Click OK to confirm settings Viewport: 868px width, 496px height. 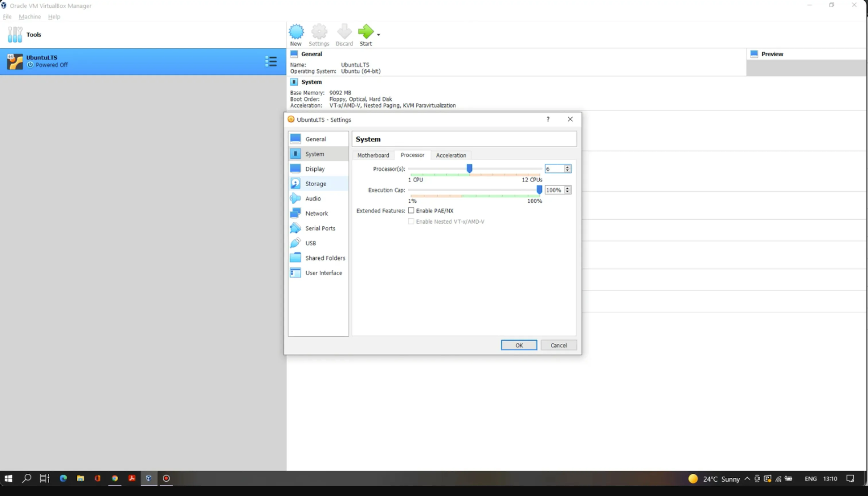pos(518,345)
